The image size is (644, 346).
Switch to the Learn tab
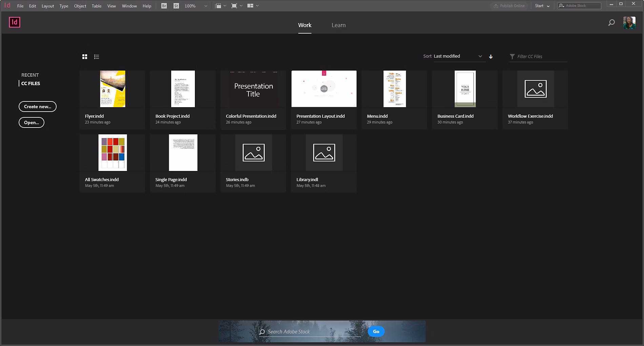coord(339,25)
